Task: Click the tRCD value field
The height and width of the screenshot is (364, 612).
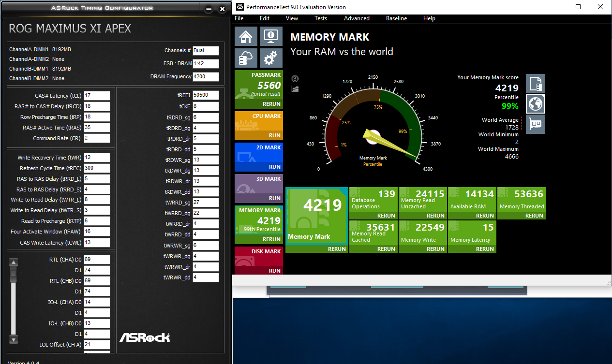Action: [97, 106]
